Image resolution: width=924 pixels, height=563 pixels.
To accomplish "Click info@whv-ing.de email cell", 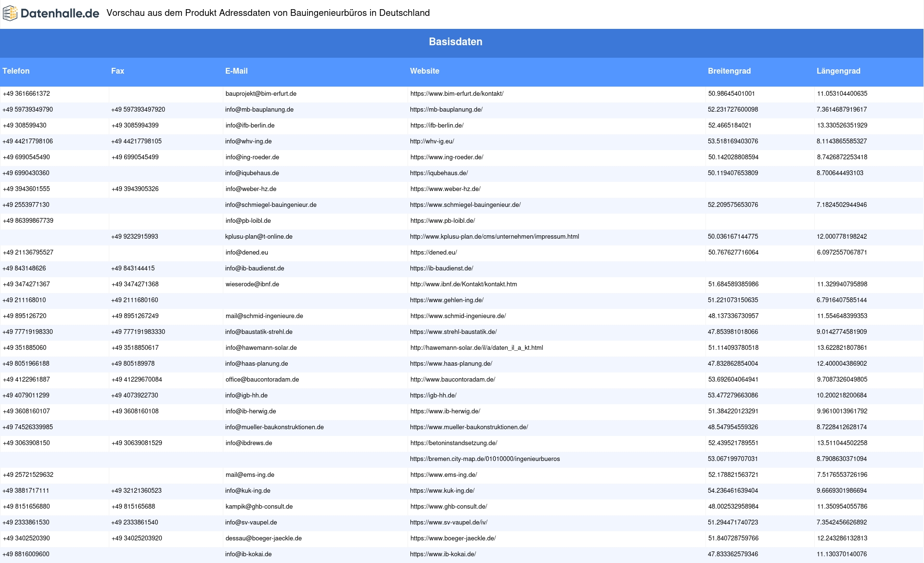I will pos(248,141).
